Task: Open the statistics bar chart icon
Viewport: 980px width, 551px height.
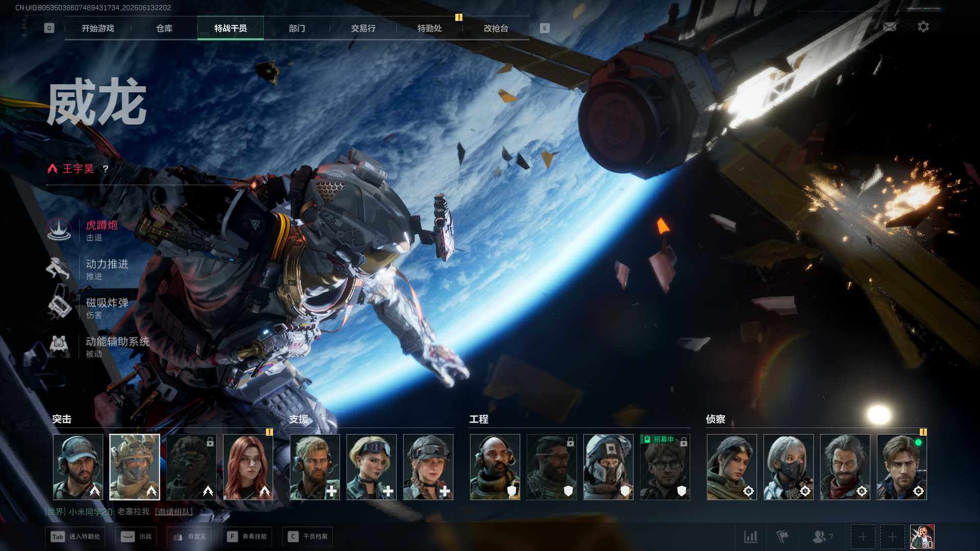Action: click(750, 537)
